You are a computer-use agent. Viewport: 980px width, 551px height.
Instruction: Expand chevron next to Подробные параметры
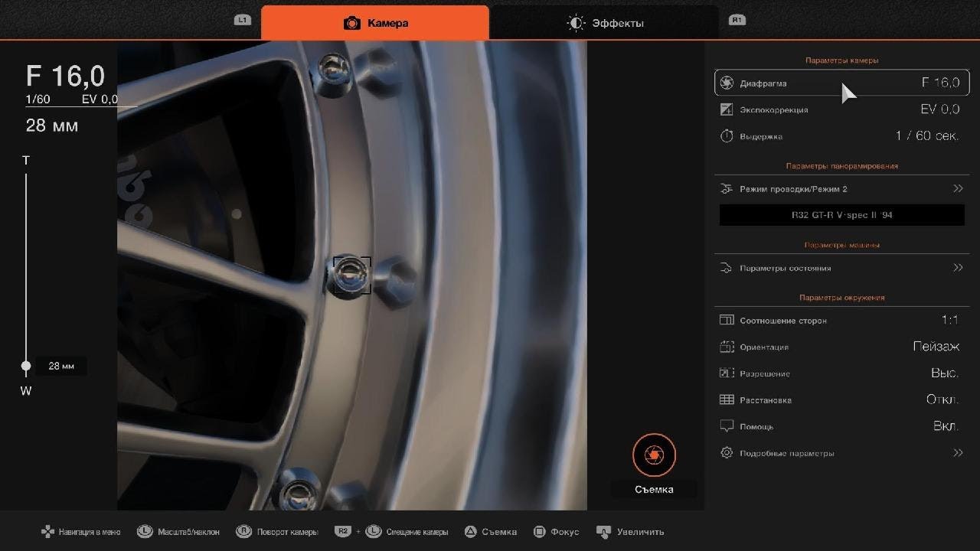coord(958,453)
